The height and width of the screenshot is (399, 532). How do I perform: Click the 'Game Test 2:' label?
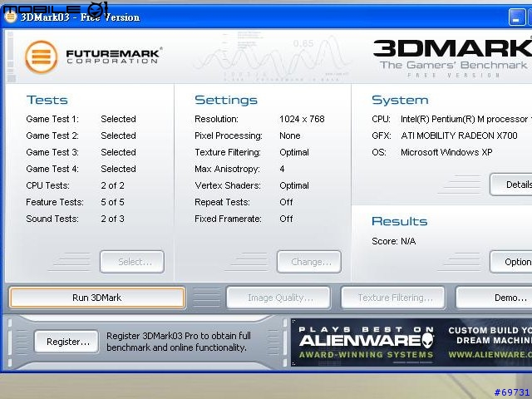point(52,135)
